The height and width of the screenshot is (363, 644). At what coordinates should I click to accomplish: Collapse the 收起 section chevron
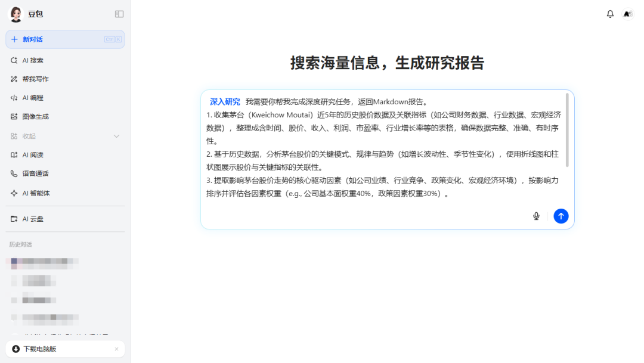[117, 136]
